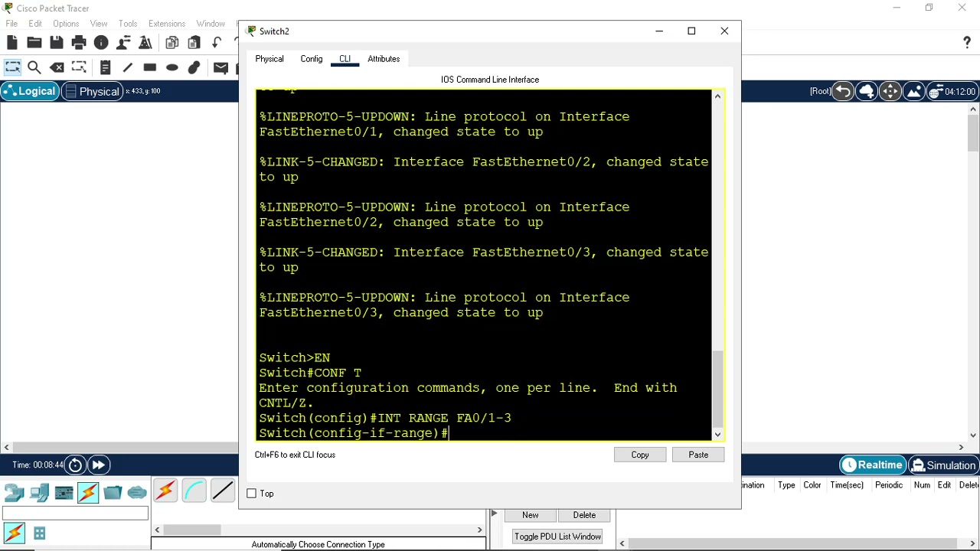Click New PDU scenario button

coord(531,515)
